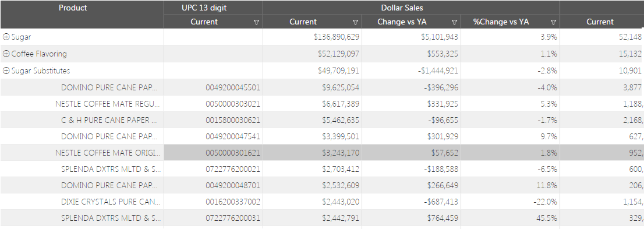Collapse the Sugar Substitutes category row
The height and width of the screenshot is (229, 644).
[x=6, y=71]
